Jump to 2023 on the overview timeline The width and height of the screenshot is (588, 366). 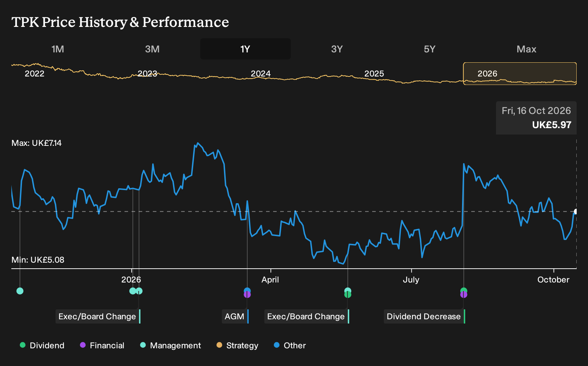147,74
